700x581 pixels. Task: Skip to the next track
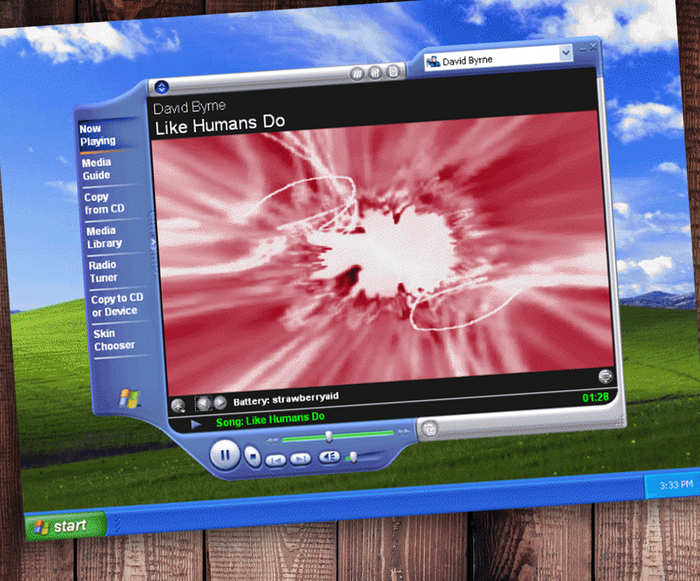300,459
